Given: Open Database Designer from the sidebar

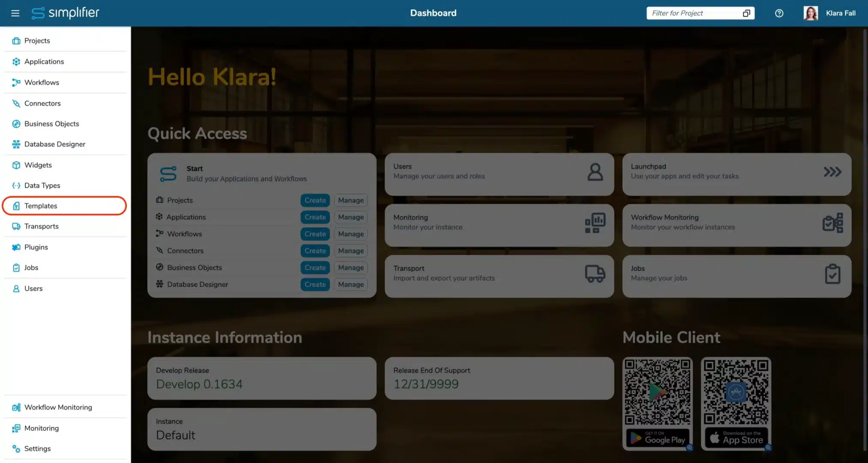Looking at the screenshot, I should coord(54,144).
